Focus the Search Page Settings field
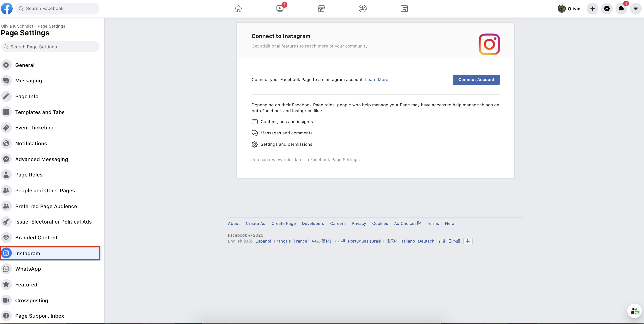The height and width of the screenshot is (324, 644). tap(50, 47)
